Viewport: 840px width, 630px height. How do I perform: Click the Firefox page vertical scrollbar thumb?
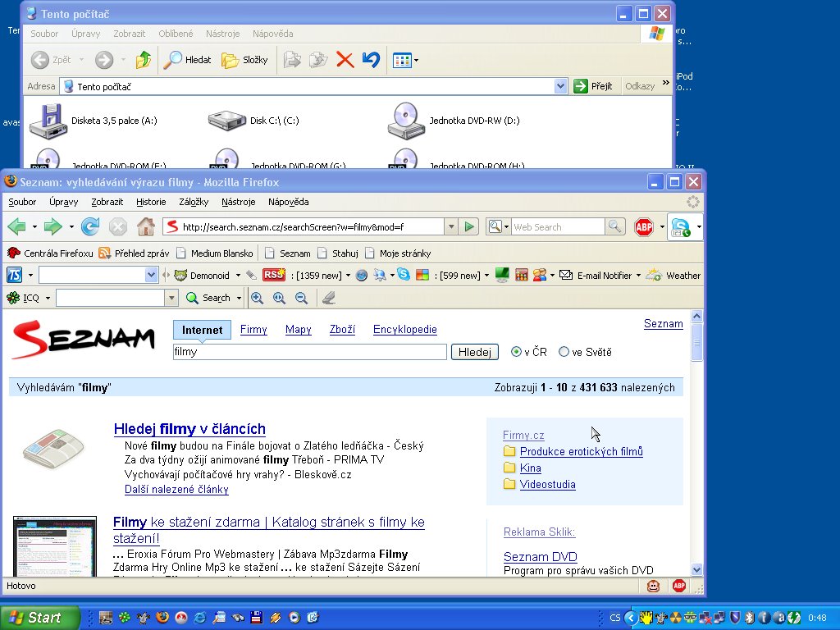click(696, 343)
